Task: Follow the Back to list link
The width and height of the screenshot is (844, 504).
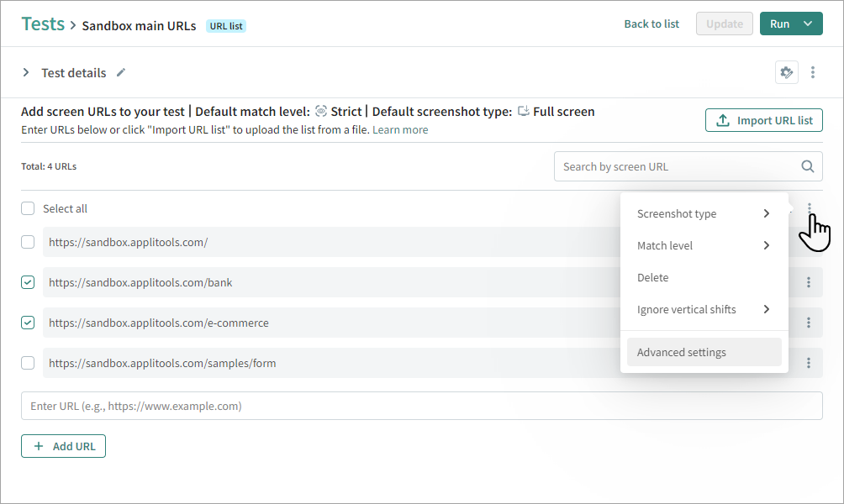Action: pos(651,24)
